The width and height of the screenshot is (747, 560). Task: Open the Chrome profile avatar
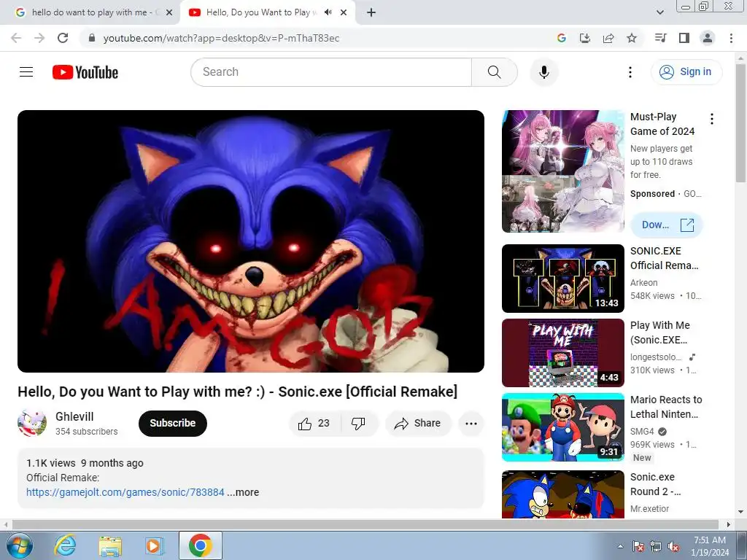[x=708, y=38]
